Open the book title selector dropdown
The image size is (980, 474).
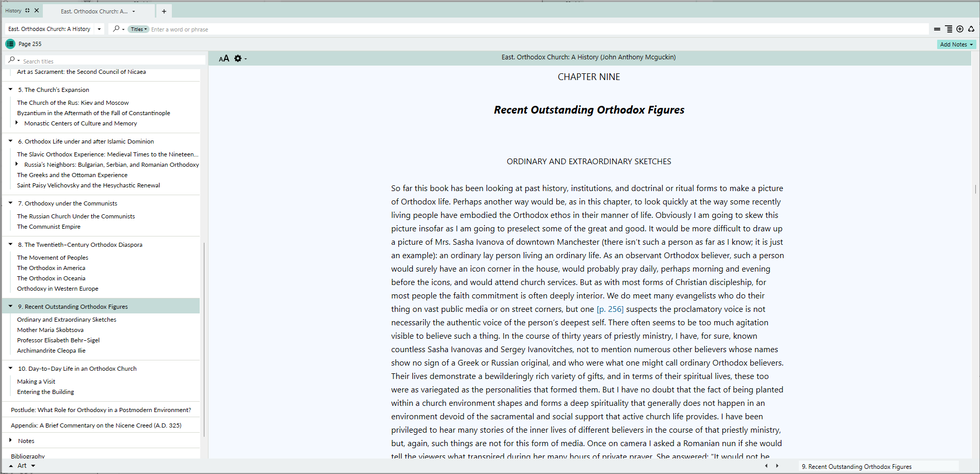[99, 29]
